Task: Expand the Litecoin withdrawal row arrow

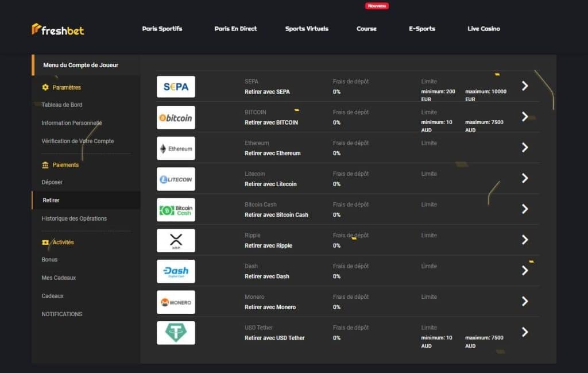Action: pyautogui.click(x=525, y=178)
